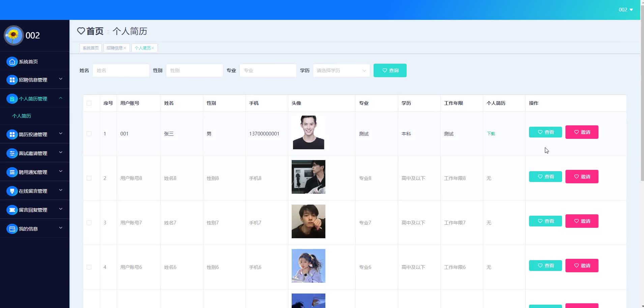Click the avatar photo in the 姓名7 row
This screenshot has height=308, width=644.
pos(309,221)
